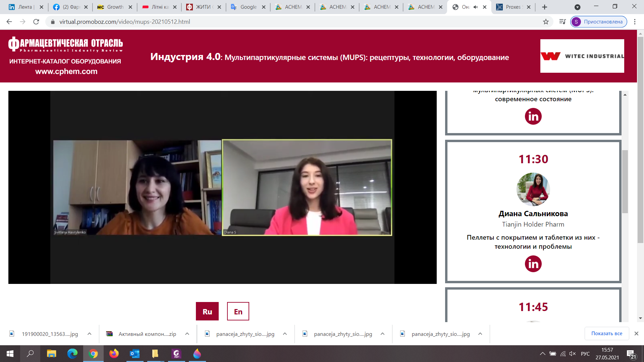The height and width of the screenshot is (362, 644).
Task: Expand options for Активный компон zip download
Action: (x=187, y=334)
